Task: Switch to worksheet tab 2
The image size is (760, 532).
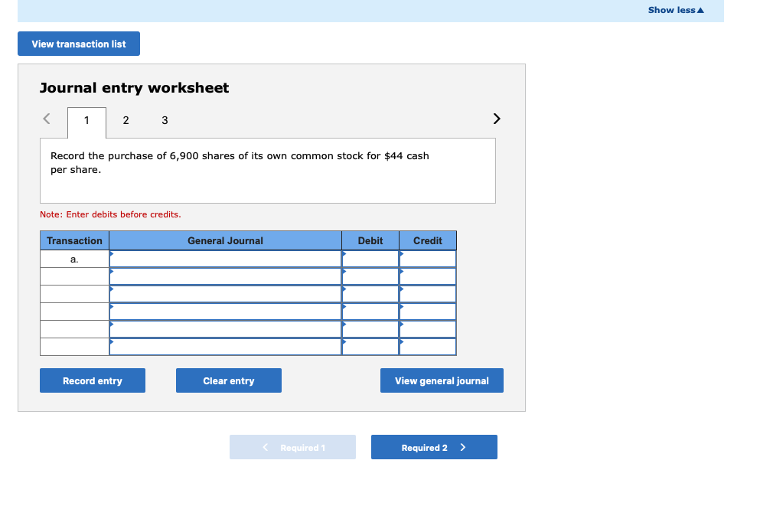Action: [x=126, y=120]
